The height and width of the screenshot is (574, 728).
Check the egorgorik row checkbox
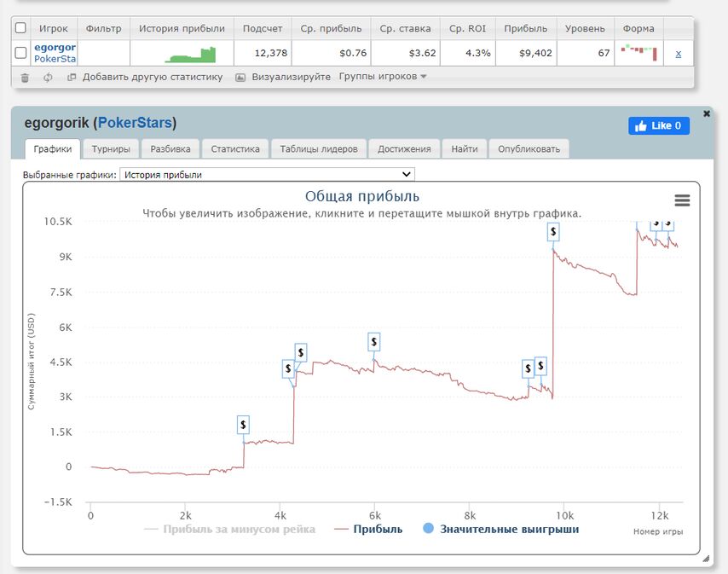tap(21, 53)
